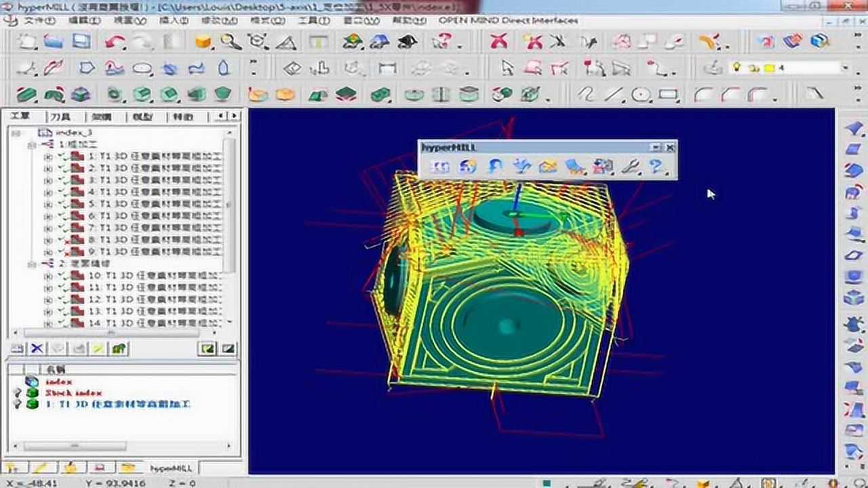Choose the Circle sketch tool
The width and height of the screenshot is (868, 488).
click(x=641, y=94)
